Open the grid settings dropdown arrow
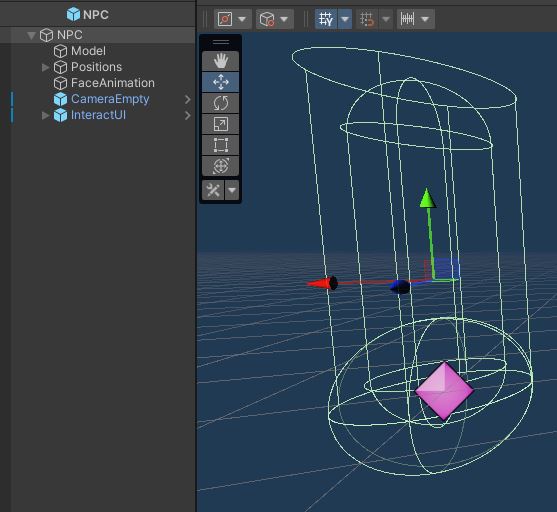Screen dimensions: 557x512 345,19
